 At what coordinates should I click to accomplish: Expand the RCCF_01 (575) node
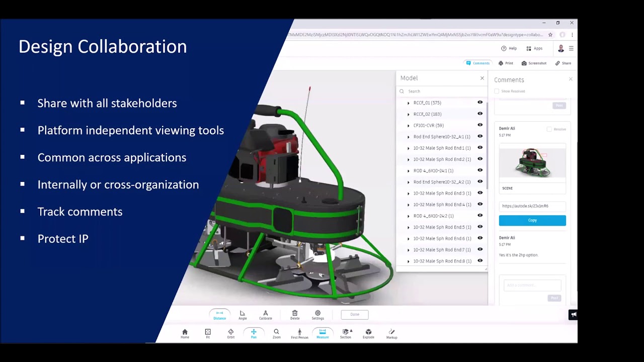(x=409, y=103)
